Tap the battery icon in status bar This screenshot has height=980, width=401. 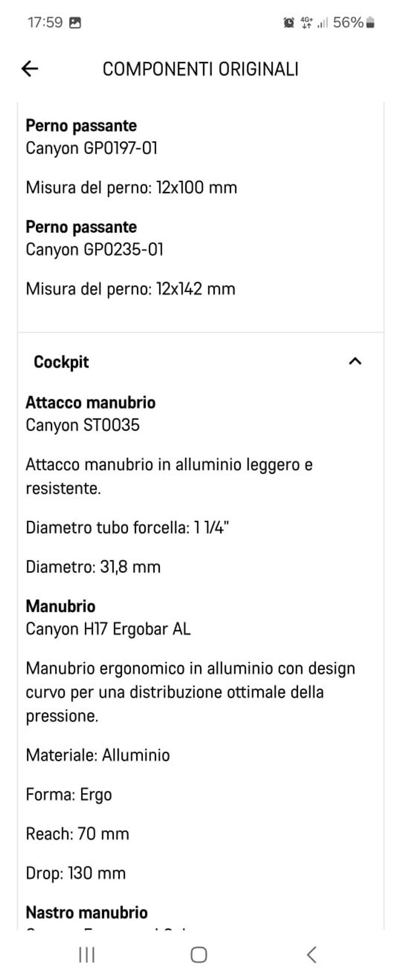point(370,22)
